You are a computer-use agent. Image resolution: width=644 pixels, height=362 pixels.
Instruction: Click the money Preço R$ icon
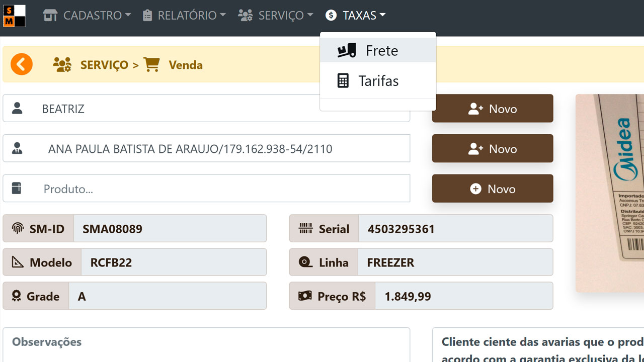[x=305, y=296]
